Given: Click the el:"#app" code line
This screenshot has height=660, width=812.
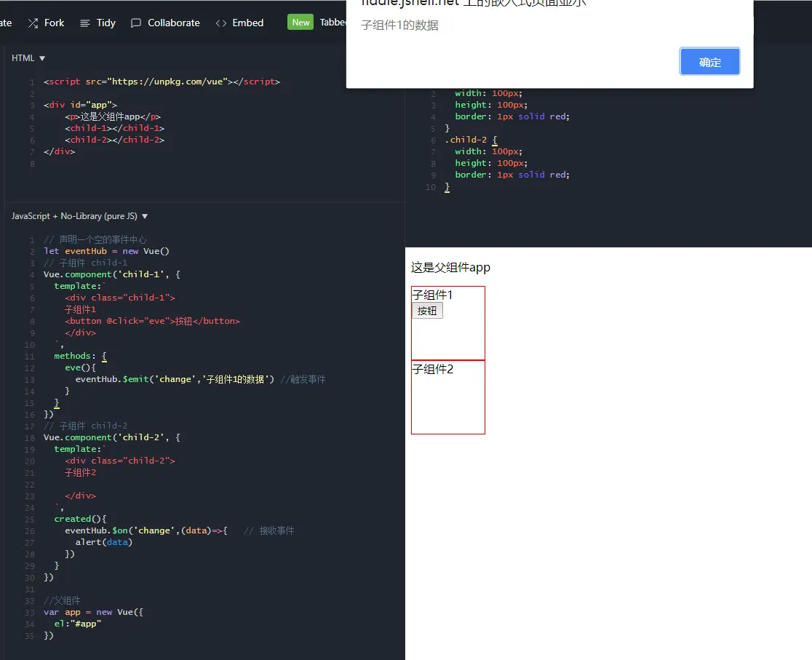Looking at the screenshot, I should pyautogui.click(x=78, y=624).
